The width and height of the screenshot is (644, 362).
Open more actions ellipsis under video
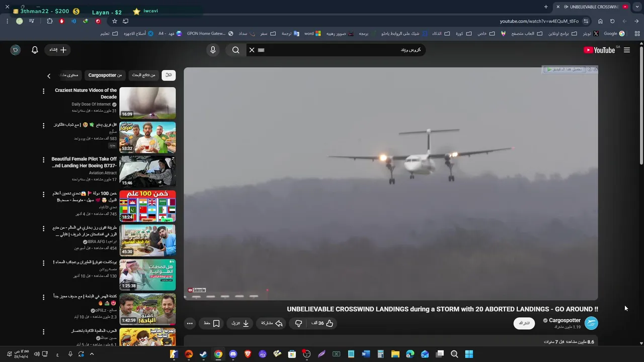point(189,323)
